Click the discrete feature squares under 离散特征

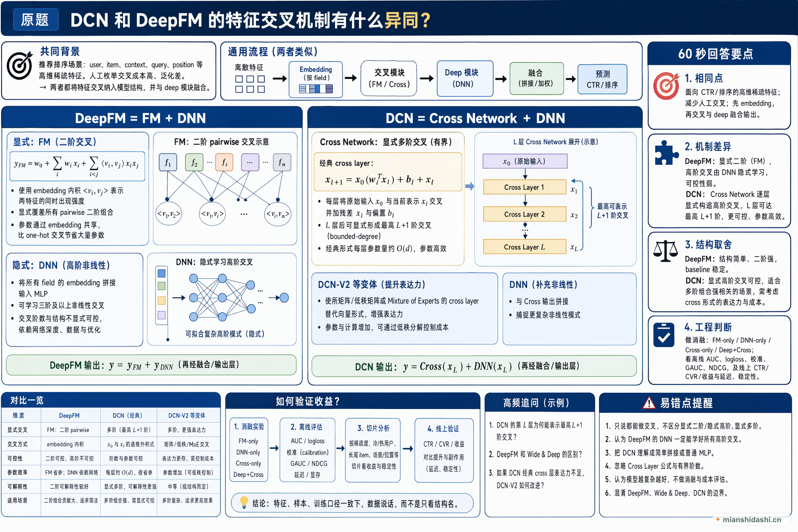click(x=250, y=84)
